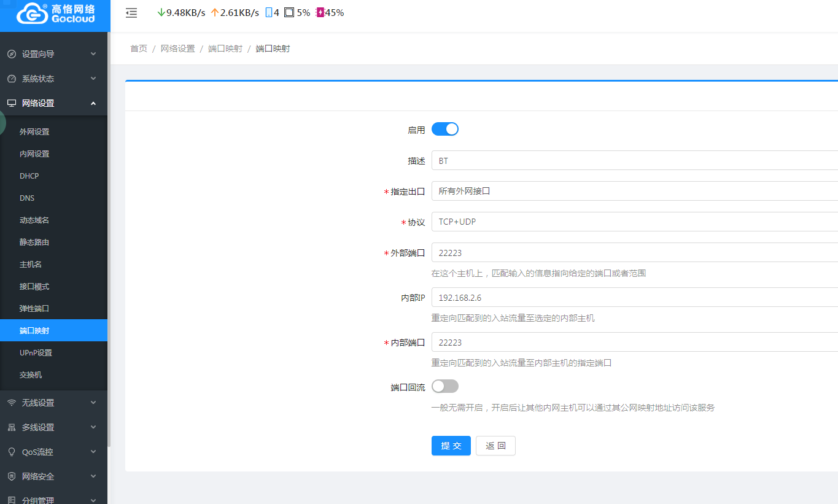Collapse the 网络设置 menu chevron

93,103
